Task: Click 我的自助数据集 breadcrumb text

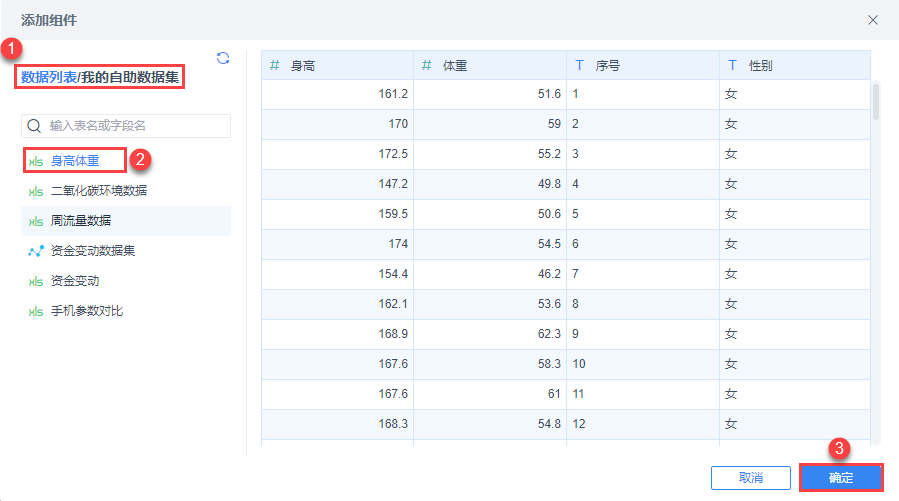Action: pyautogui.click(x=130, y=77)
